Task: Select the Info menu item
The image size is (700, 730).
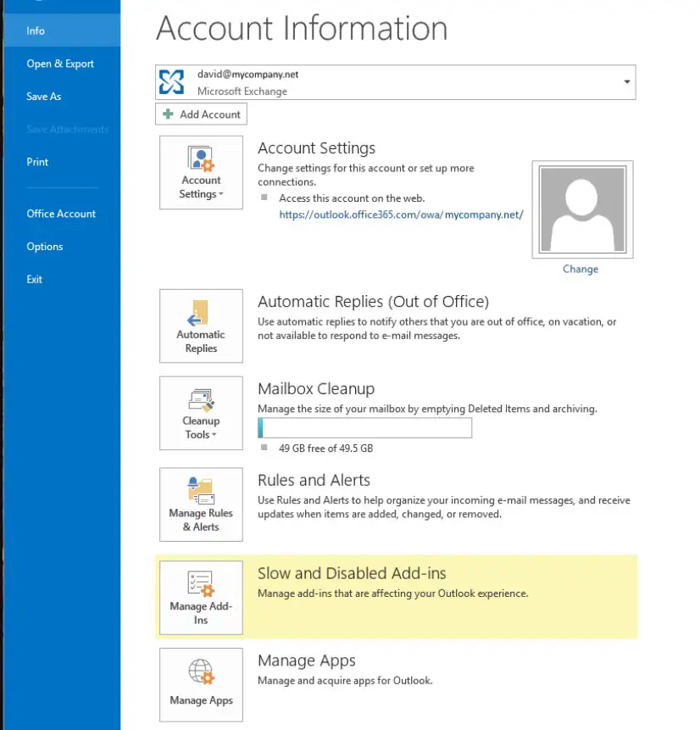Action: [x=62, y=31]
